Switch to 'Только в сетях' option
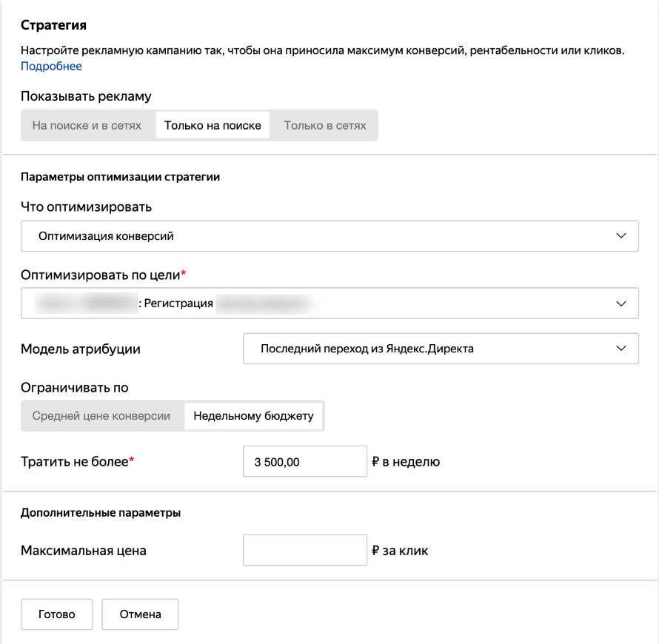The image size is (659, 644). click(325, 126)
